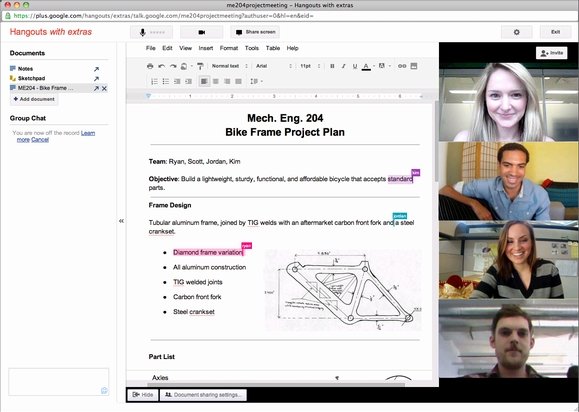Open the Table menu
Viewport: 579px width, 412px height.
[x=273, y=48]
